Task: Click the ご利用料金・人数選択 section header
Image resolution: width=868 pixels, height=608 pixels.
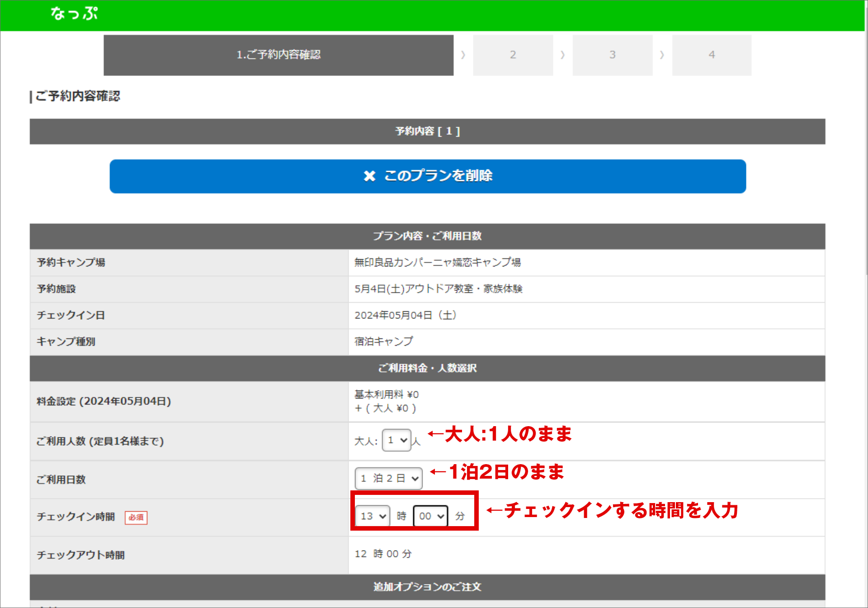Action: (x=428, y=368)
